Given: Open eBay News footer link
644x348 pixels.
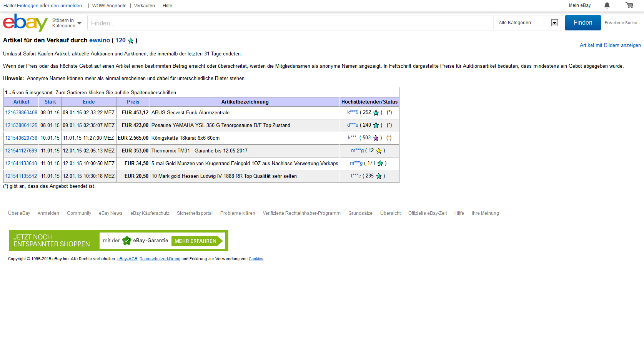Looking at the screenshot, I should pyautogui.click(x=111, y=213).
